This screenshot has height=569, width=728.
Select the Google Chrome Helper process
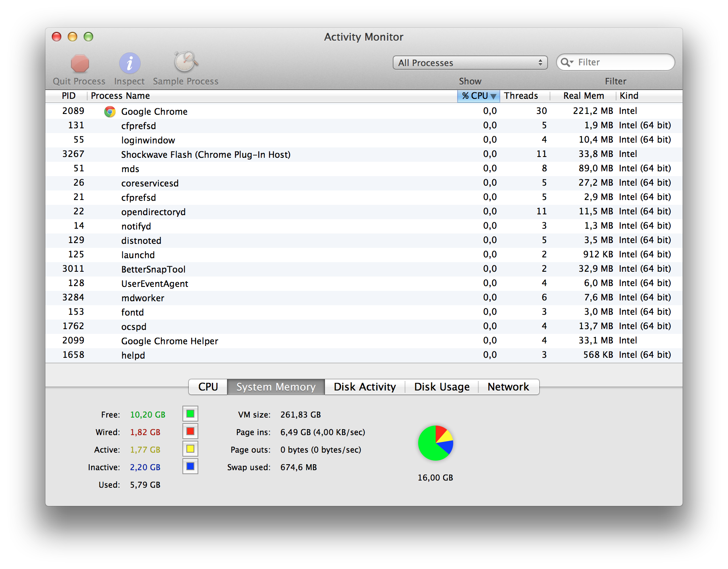(364, 341)
